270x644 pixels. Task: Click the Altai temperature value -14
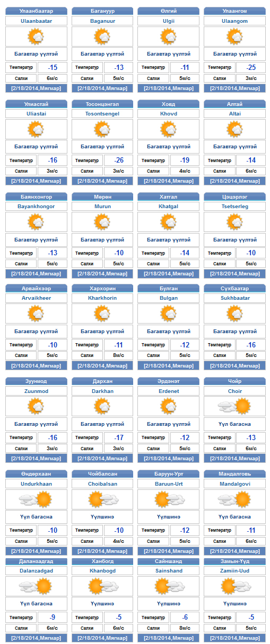(251, 160)
